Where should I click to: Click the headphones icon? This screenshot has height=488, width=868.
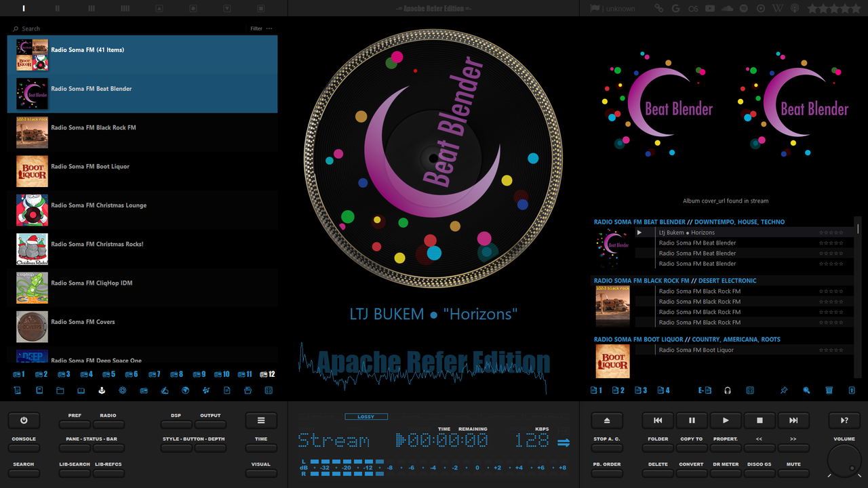point(728,390)
